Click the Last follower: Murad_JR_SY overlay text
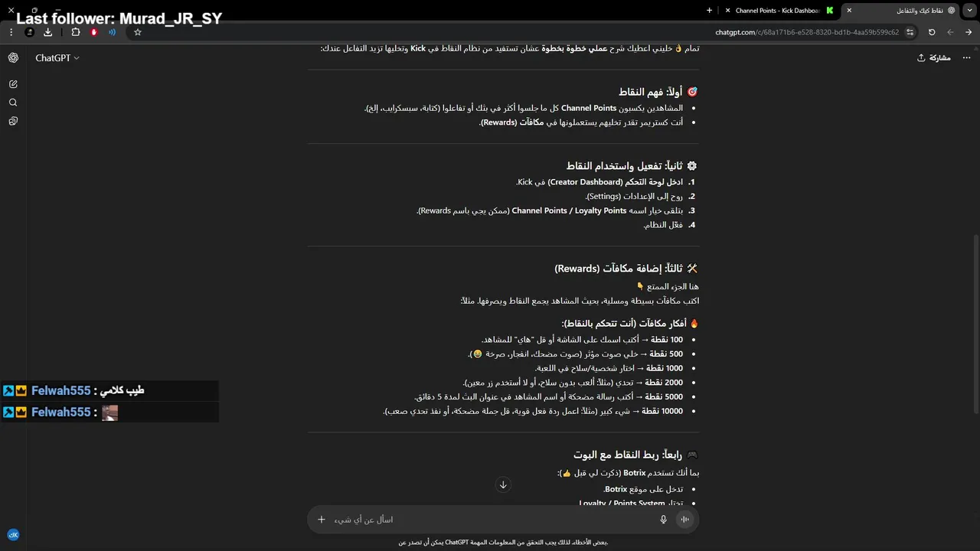 pyautogui.click(x=119, y=19)
